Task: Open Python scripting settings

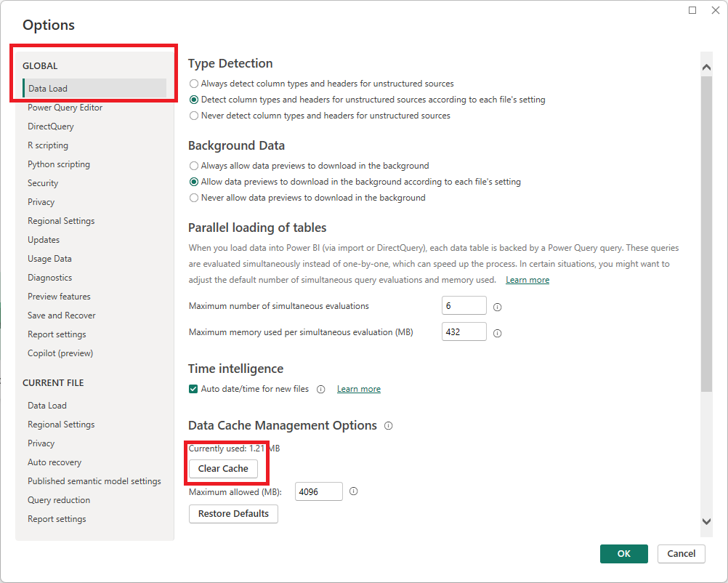Action: (59, 164)
